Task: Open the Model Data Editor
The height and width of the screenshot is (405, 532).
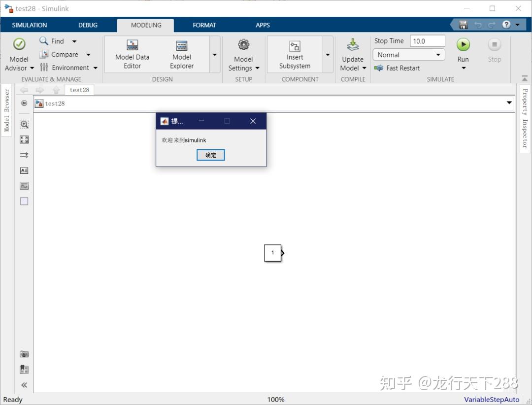Action: [x=132, y=54]
